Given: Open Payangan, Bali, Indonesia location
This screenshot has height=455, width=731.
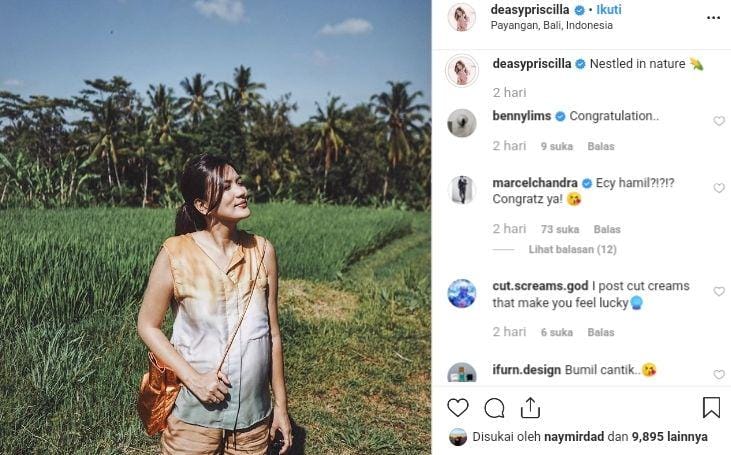Looking at the screenshot, I should click(x=551, y=26).
